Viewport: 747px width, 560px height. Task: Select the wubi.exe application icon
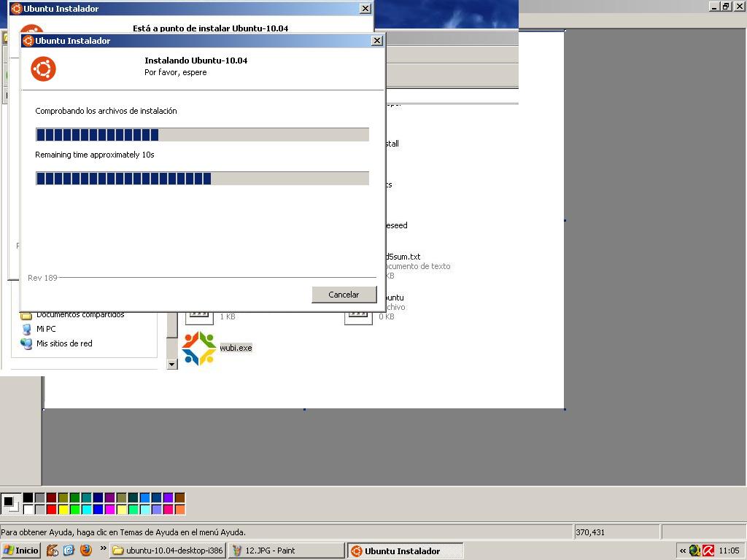pyautogui.click(x=198, y=349)
